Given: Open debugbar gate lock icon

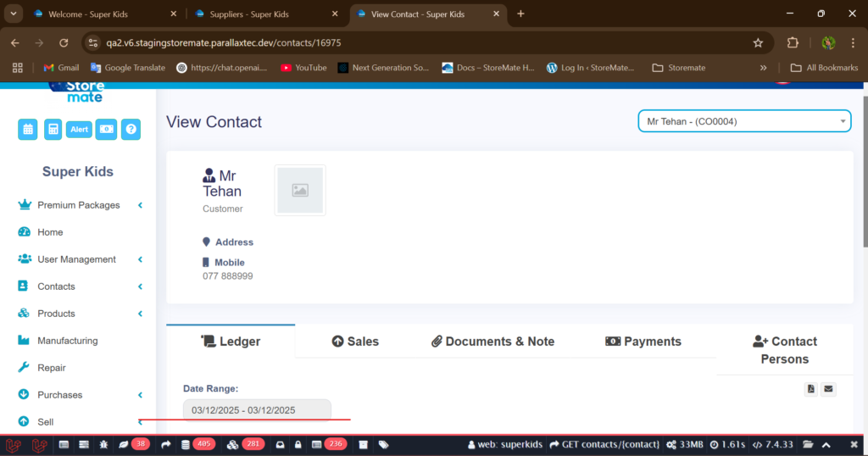Looking at the screenshot, I should (x=298, y=444).
